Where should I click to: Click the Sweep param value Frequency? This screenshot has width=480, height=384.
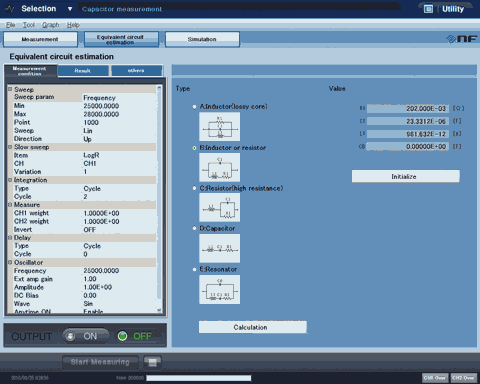99,98
